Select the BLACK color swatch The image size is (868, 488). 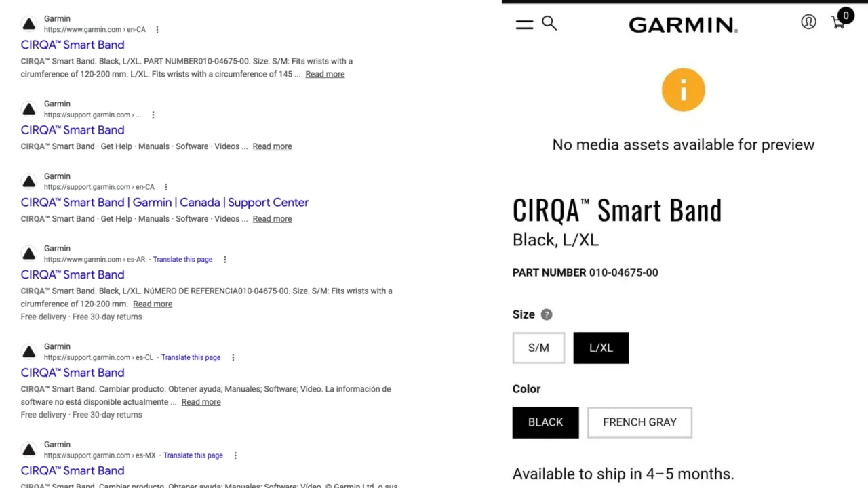545,422
